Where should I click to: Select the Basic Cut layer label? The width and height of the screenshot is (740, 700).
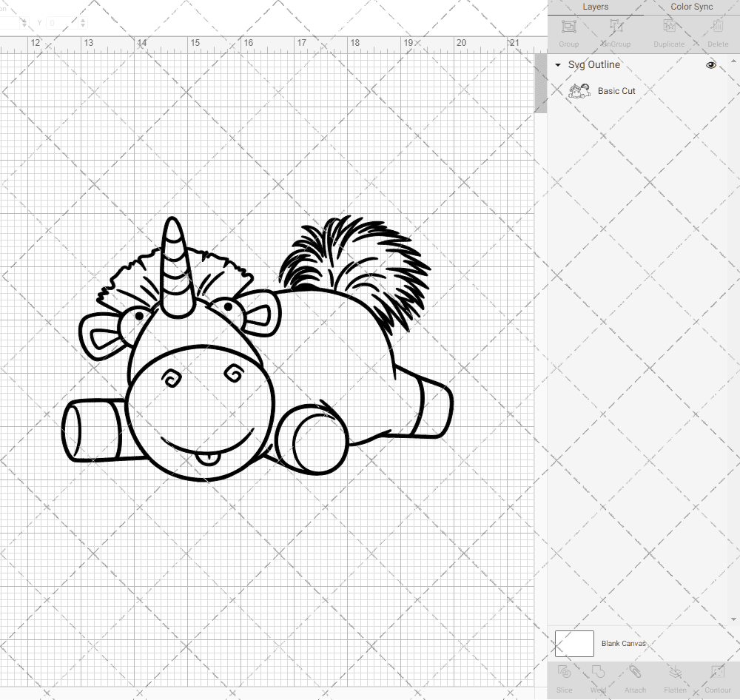click(x=616, y=91)
